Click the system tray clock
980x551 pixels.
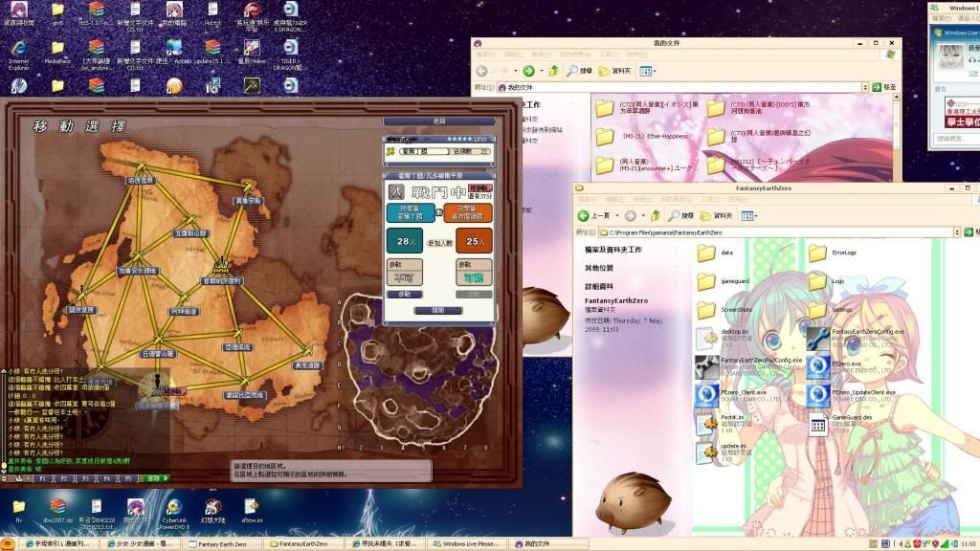[969, 544]
